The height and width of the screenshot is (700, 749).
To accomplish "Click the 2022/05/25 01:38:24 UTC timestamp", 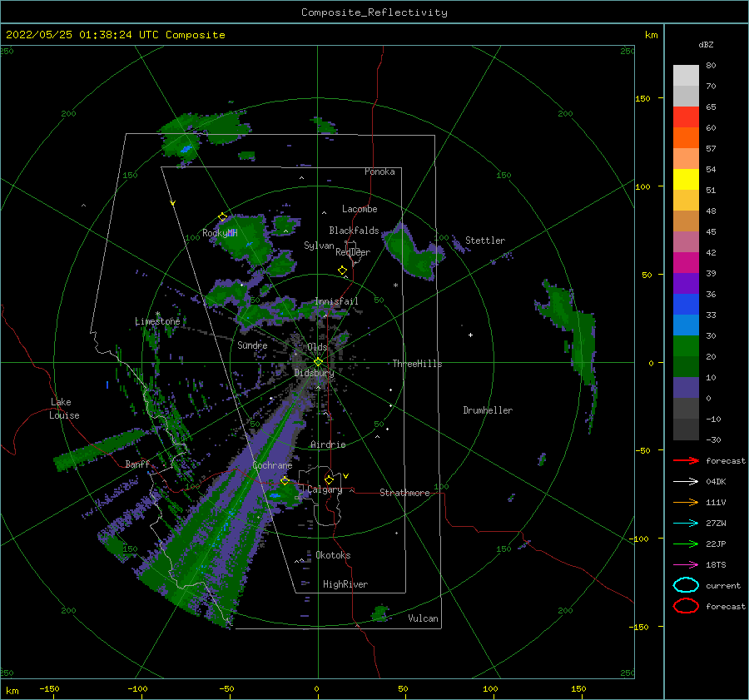I will pyautogui.click(x=82, y=34).
